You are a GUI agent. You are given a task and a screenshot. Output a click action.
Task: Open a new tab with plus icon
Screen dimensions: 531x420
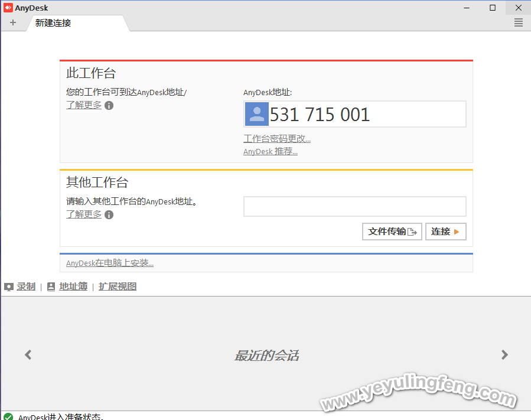pyautogui.click(x=13, y=22)
